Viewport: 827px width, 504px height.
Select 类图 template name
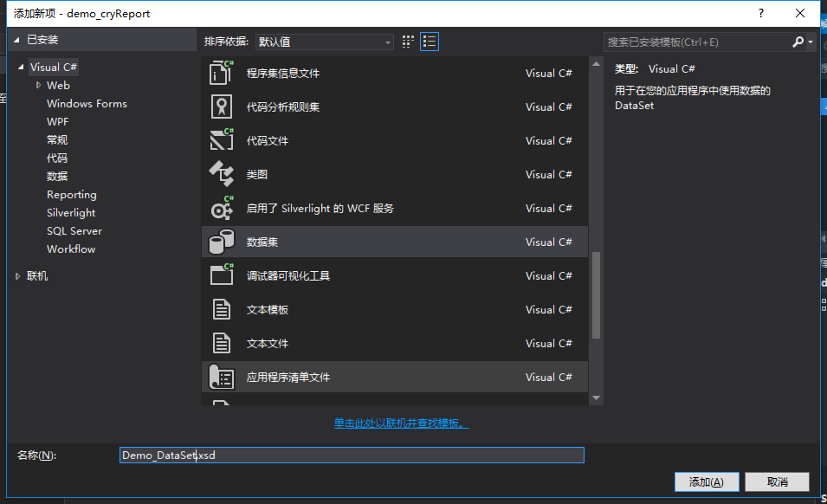click(257, 175)
